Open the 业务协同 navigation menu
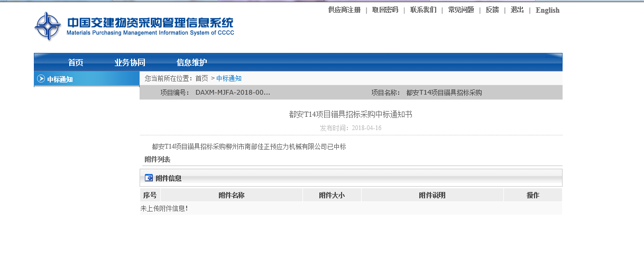The height and width of the screenshot is (257, 644). (x=130, y=62)
